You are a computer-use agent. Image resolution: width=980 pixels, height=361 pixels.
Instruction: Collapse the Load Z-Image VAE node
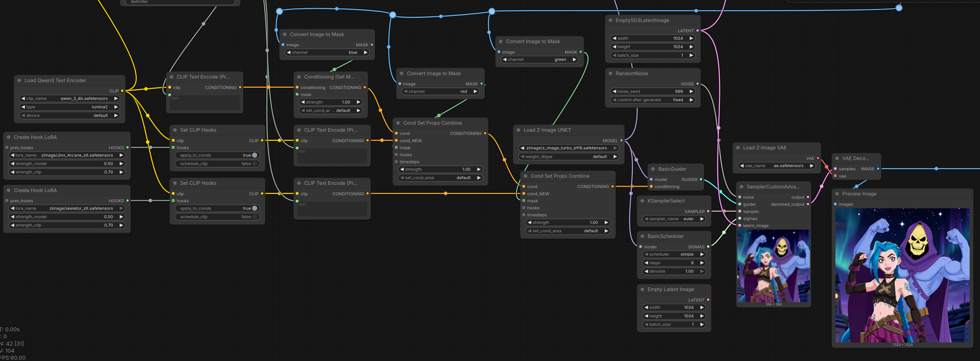(738, 148)
